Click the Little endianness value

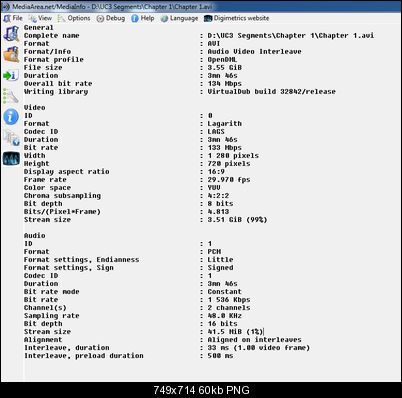click(x=220, y=259)
